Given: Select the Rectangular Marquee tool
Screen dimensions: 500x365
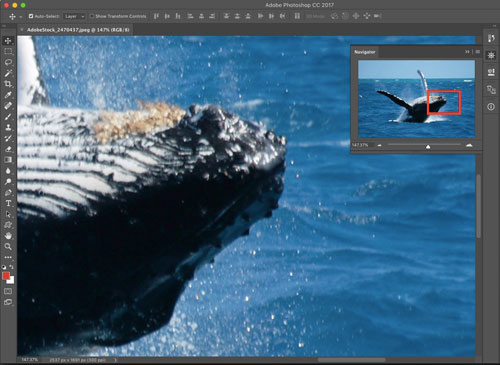Looking at the screenshot, I should (x=8, y=51).
